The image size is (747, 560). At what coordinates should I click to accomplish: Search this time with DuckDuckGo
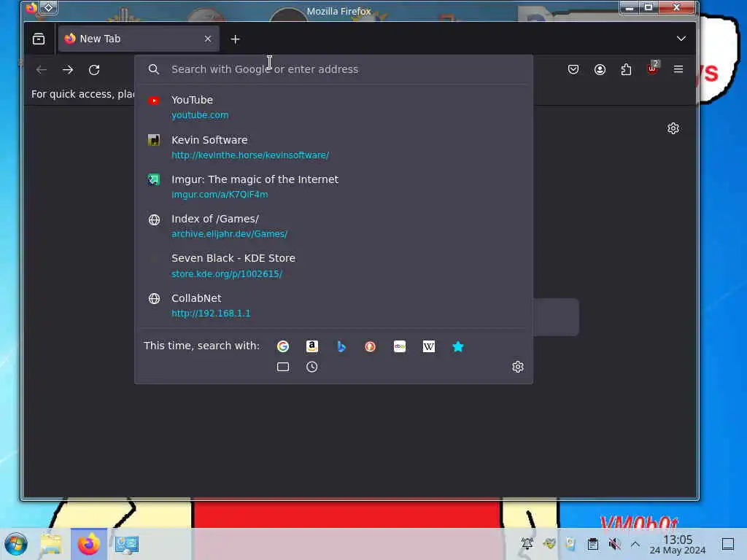370,346
